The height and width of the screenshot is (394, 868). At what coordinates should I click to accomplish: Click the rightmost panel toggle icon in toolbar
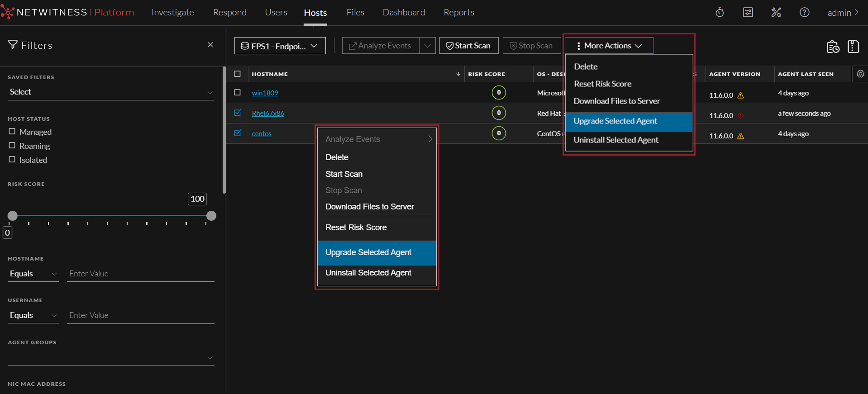click(853, 46)
